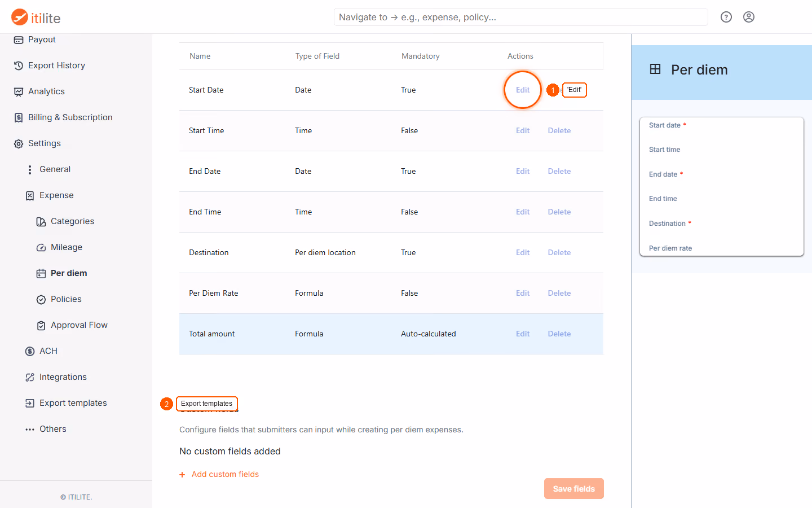The height and width of the screenshot is (508, 812).
Task: Click the Destination field in Per diem preview
Action: pyautogui.click(x=670, y=224)
